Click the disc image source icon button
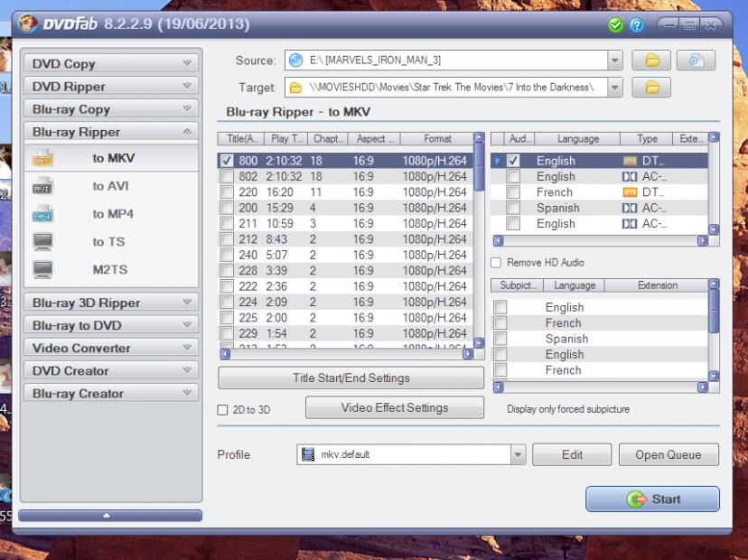The height and width of the screenshot is (560, 748). 696,61
